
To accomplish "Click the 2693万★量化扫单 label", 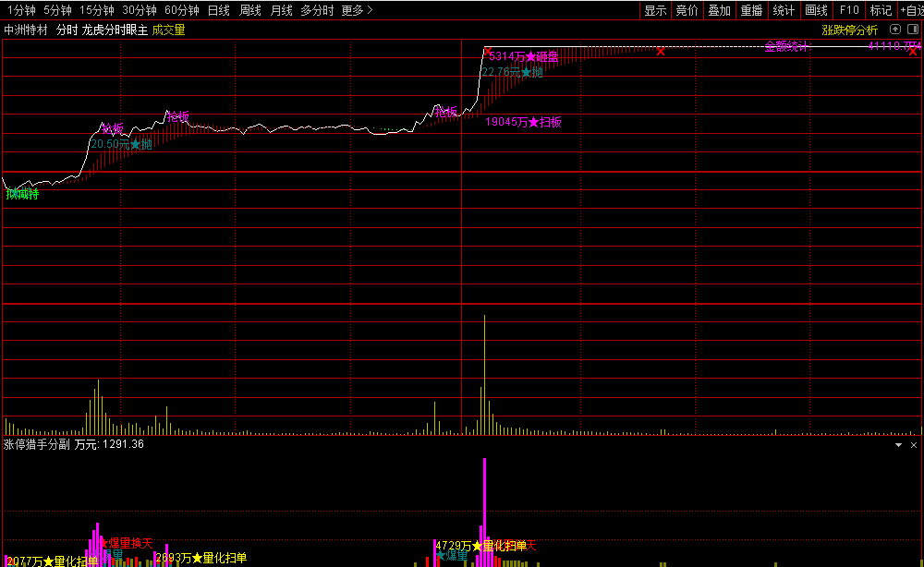I will pos(201,558).
